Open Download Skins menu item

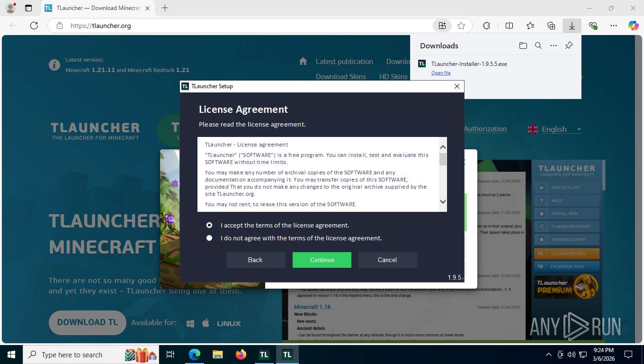(341, 76)
